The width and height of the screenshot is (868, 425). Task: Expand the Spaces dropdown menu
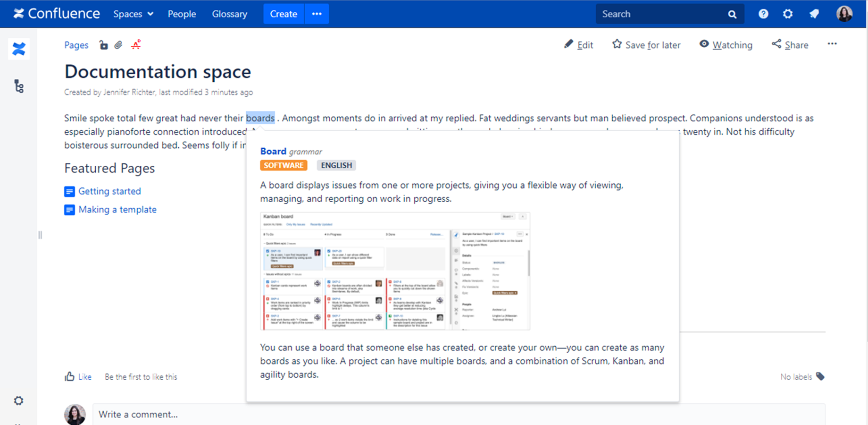(133, 14)
